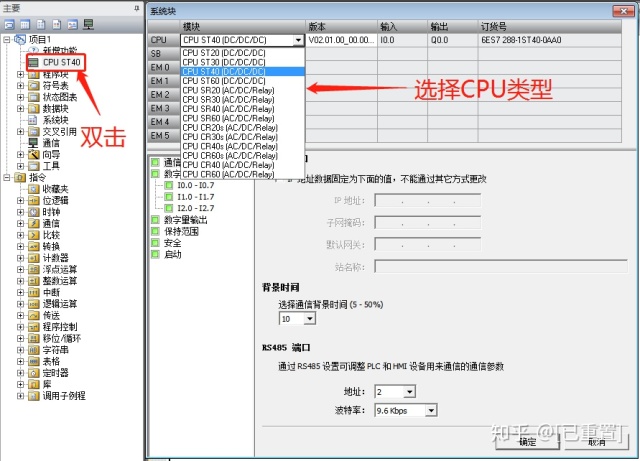
Task: Expand the 交叉引用 node
Action: [x=20, y=131]
